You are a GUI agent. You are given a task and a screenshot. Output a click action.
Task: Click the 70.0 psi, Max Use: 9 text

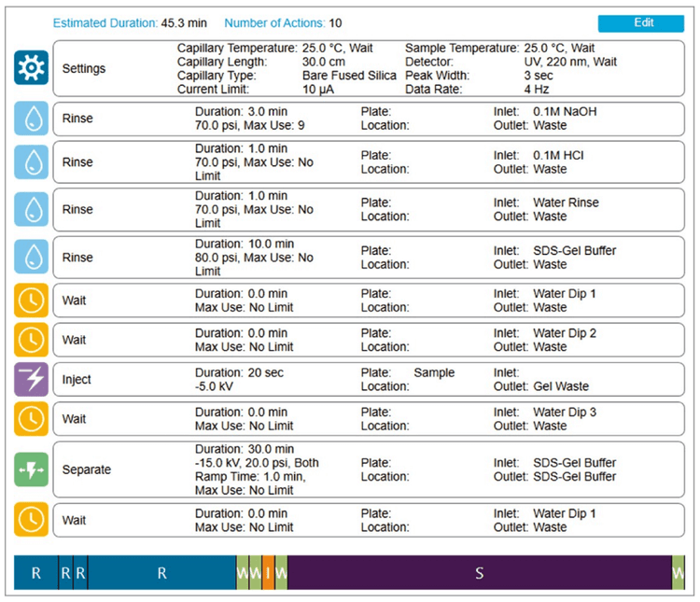point(249,125)
